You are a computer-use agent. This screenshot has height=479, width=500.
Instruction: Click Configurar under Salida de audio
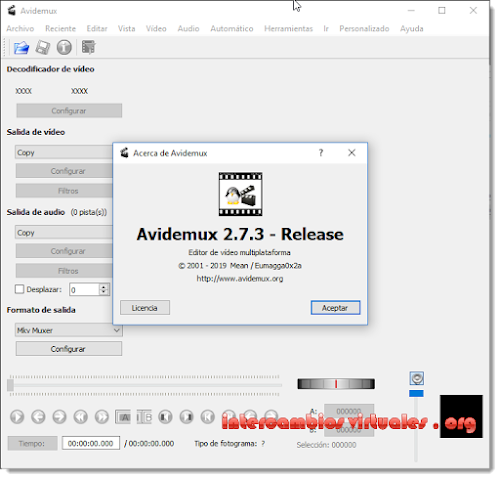65,251
